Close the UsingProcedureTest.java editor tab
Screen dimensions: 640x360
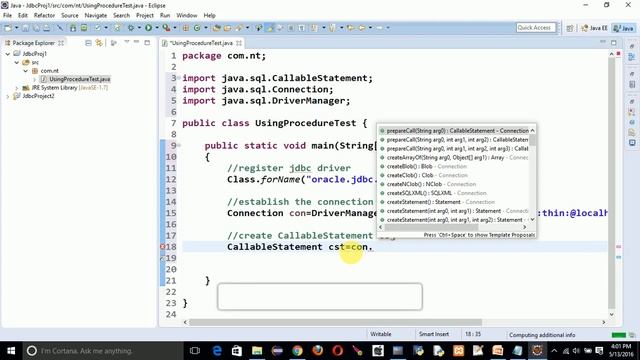pyautogui.click(x=239, y=43)
